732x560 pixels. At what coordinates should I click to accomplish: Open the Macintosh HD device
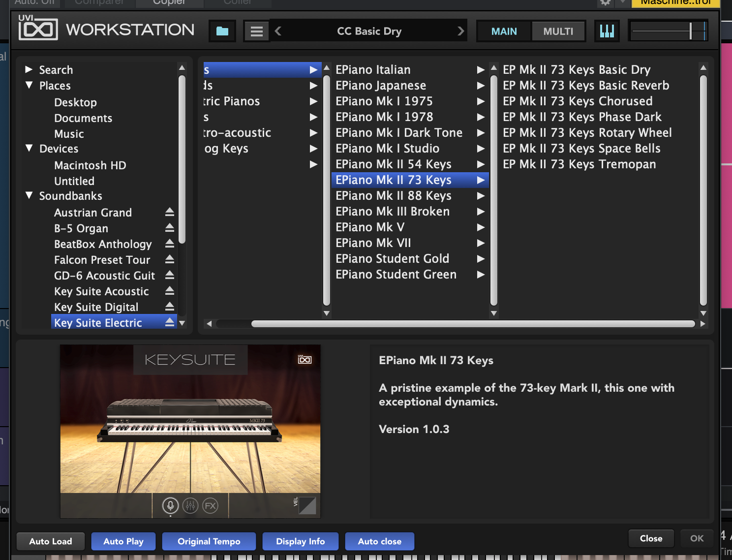90,165
